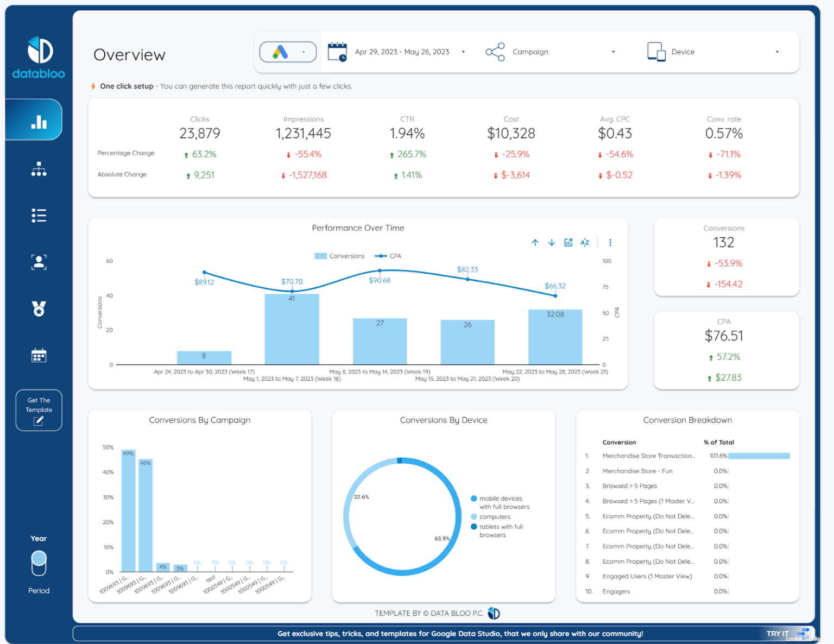Viewport: 834px width, 644px height.
Task: Open the calendar sidebar icon
Action: pos(39,356)
